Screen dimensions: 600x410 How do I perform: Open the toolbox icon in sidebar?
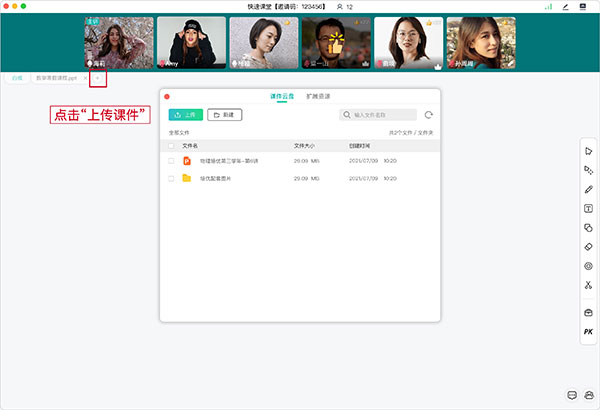tap(589, 313)
